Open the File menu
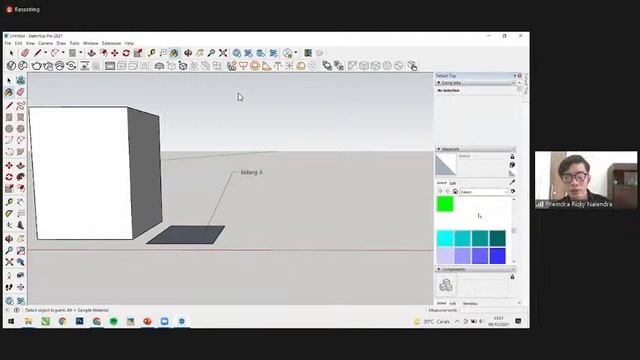The image size is (640, 360). click(8, 43)
